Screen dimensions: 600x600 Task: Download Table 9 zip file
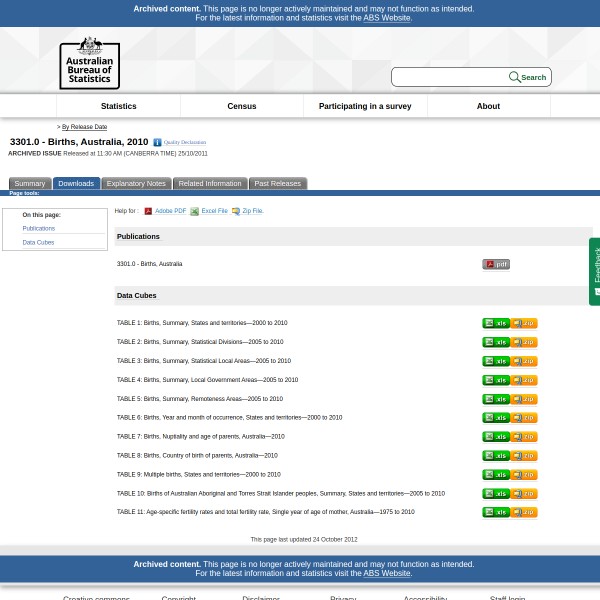tap(524, 475)
